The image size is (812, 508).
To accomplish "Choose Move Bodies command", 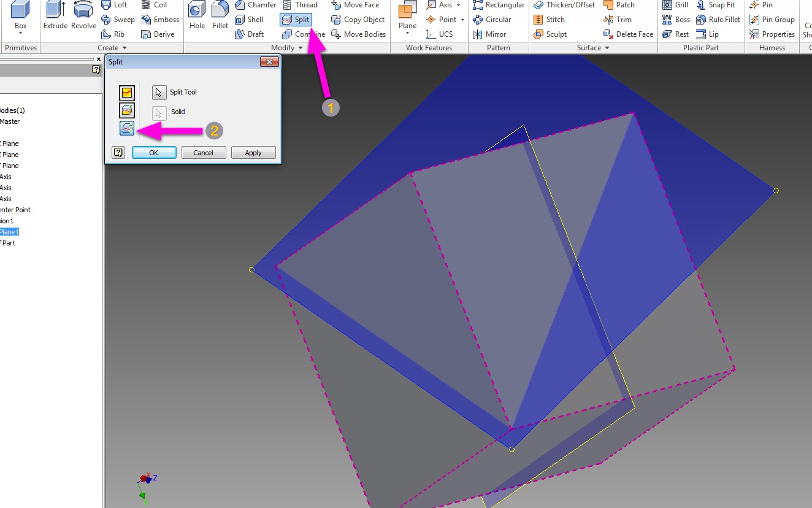I will click(x=358, y=34).
